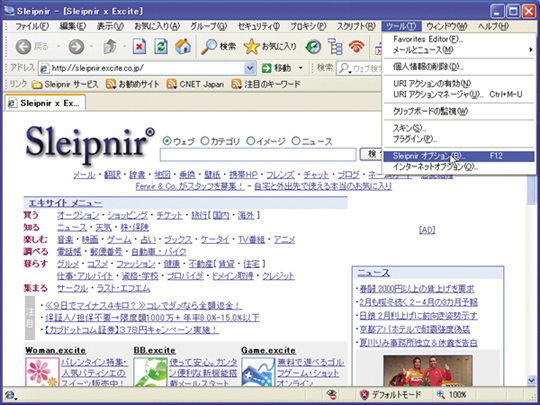Open the オークション link
540x405 pixels.
click(78, 216)
